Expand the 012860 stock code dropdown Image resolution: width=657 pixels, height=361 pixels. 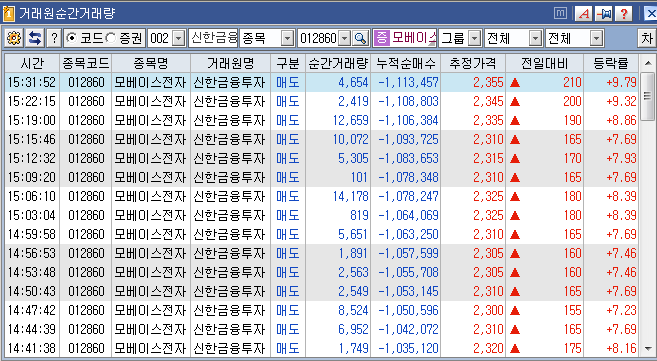(344, 39)
